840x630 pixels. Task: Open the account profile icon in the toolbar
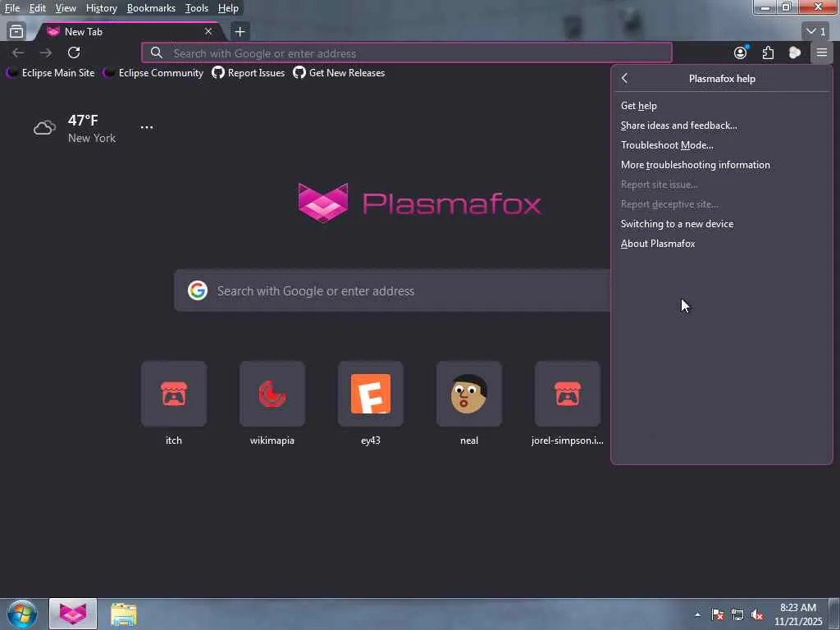[741, 52]
